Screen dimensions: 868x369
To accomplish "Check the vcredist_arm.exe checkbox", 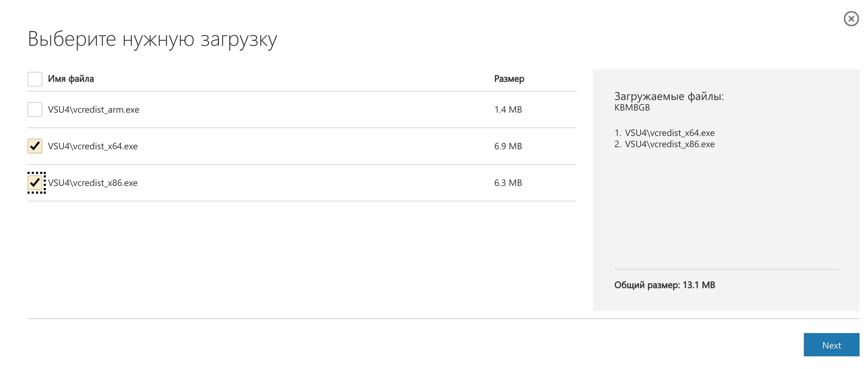I will [x=35, y=110].
